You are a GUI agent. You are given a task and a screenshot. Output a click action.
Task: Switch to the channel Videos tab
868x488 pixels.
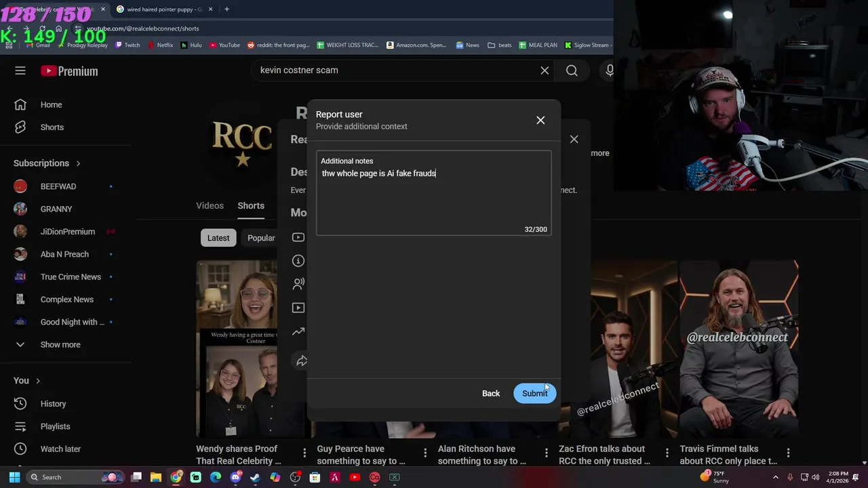click(x=210, y=205)
